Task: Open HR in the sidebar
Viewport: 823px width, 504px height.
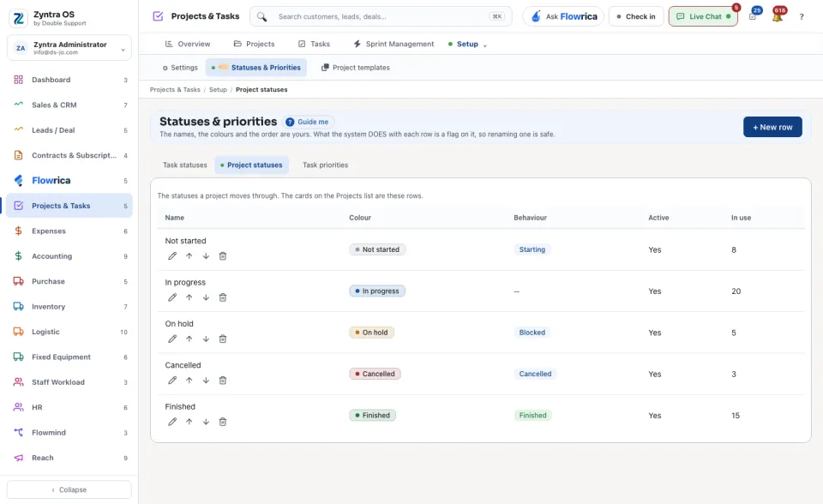Action: (x=69, y=407)
